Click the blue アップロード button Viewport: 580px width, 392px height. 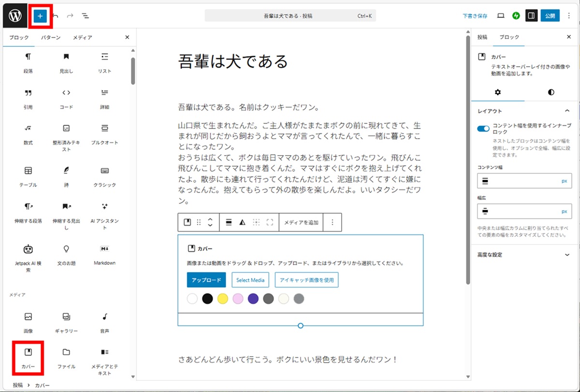point(206,280)
